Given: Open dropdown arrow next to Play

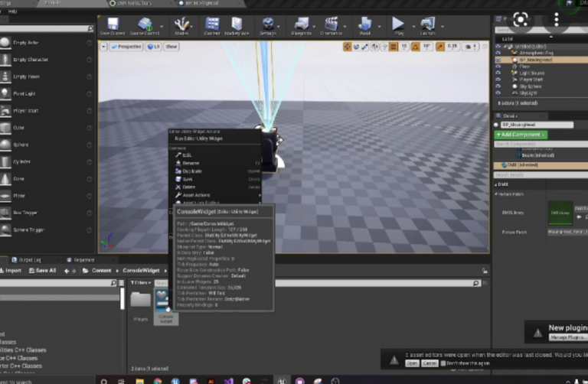Looking at the screenshot, I should (413, 27).
